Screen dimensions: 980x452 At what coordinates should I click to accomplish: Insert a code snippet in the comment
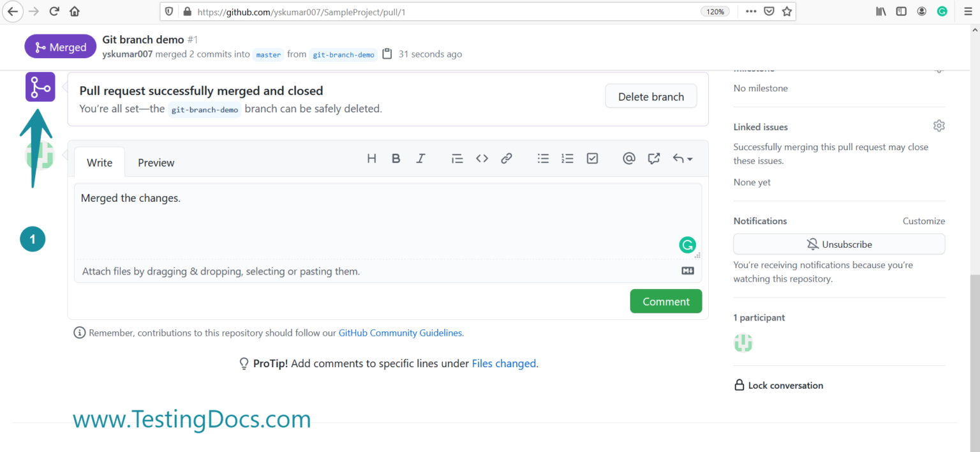coord(482,158)
